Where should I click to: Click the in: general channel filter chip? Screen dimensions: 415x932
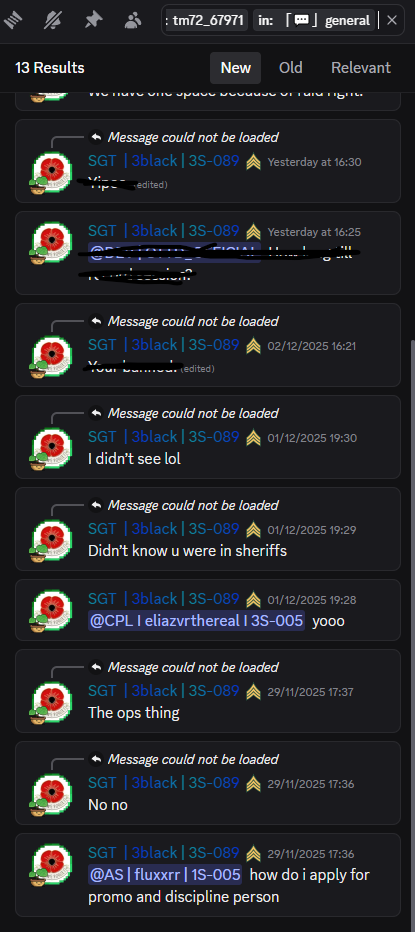pyautogui.click(x=314, y=20)
